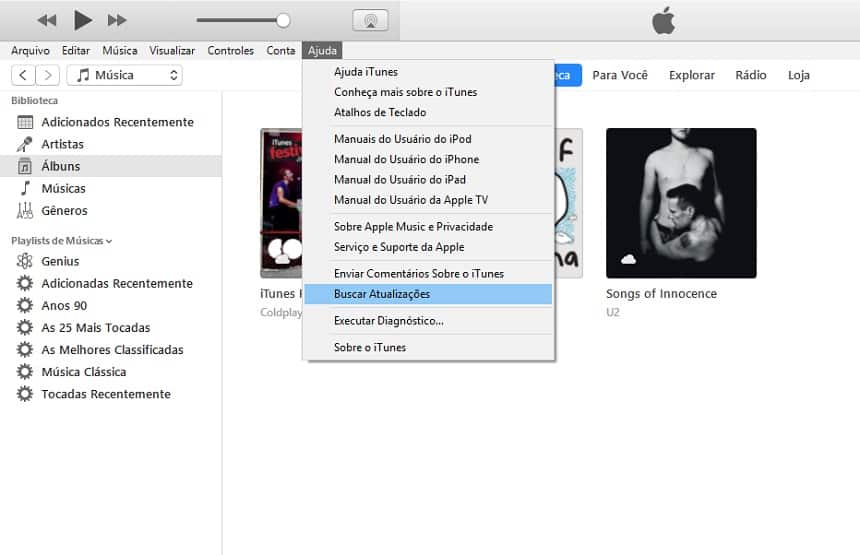Image resolution: width=860 pixels, height=555 pixels.
Task: Start playback with the Play button
Action: pos(83,20)
